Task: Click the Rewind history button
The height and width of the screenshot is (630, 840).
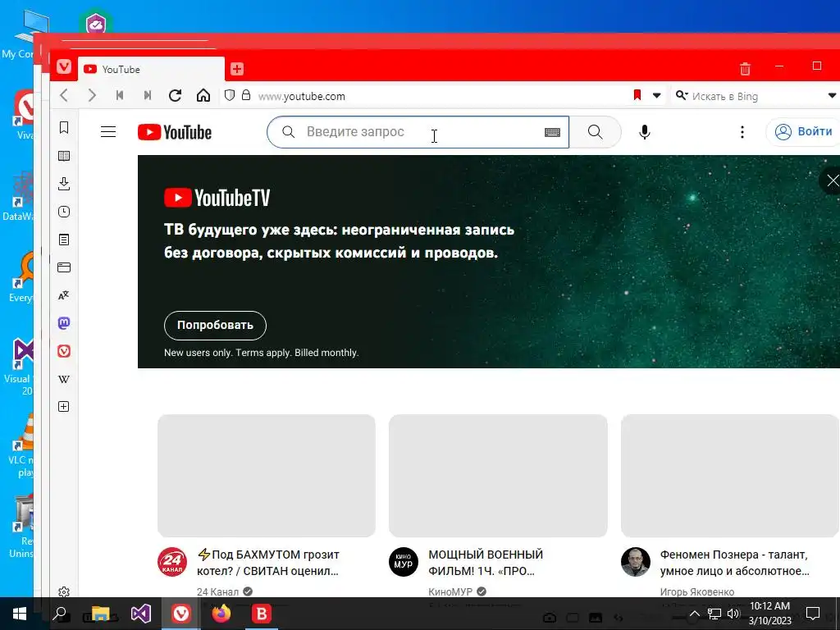Action: (x=120, y=95)
